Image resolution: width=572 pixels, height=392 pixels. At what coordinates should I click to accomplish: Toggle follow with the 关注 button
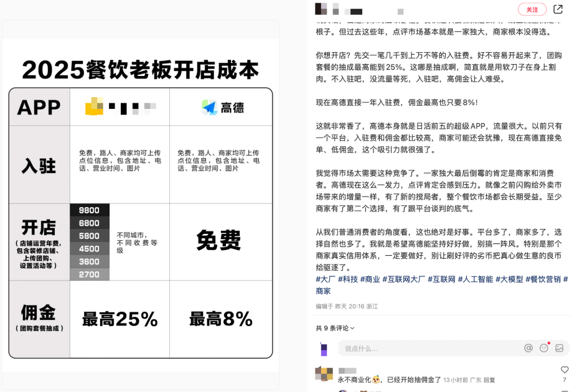click(x=531, y=9)
